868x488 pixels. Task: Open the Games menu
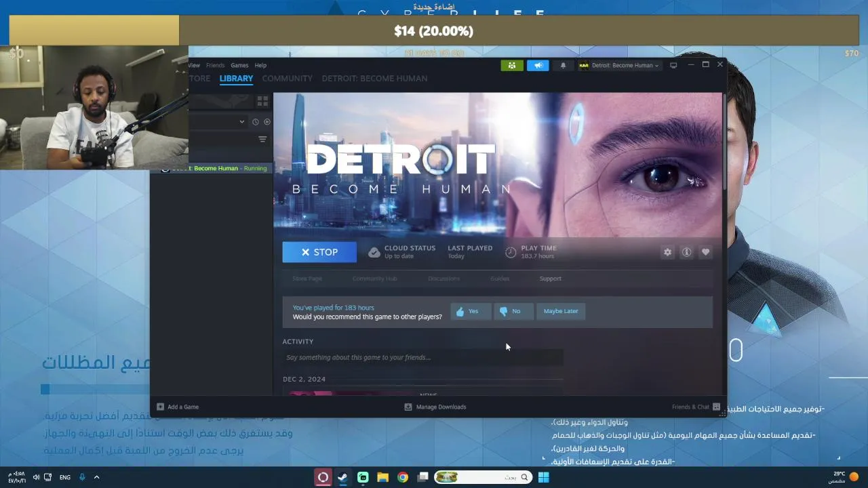[239, 65]
